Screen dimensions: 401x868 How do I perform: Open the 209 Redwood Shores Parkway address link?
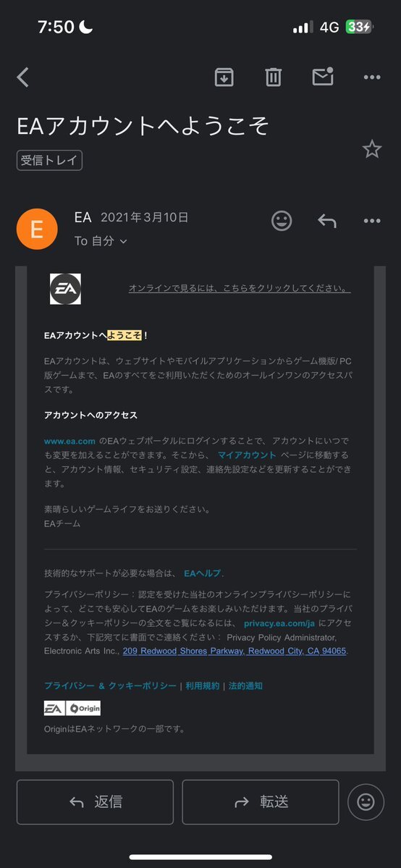click(235, 651)
